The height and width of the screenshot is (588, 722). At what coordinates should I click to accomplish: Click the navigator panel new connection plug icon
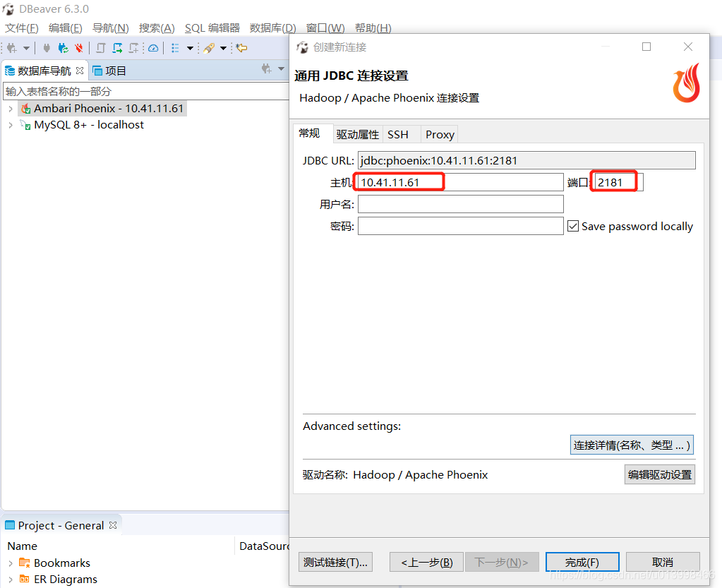266,69
